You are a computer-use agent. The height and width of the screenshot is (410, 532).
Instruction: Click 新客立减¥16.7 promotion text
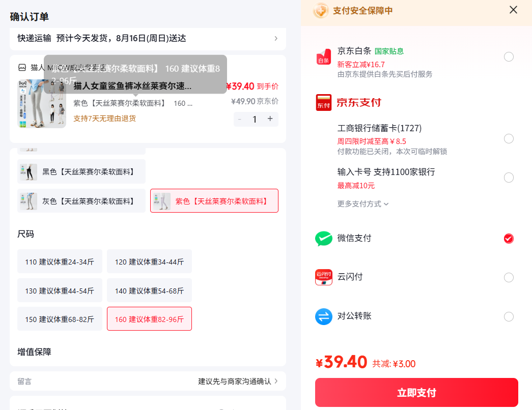coord(360,65)
